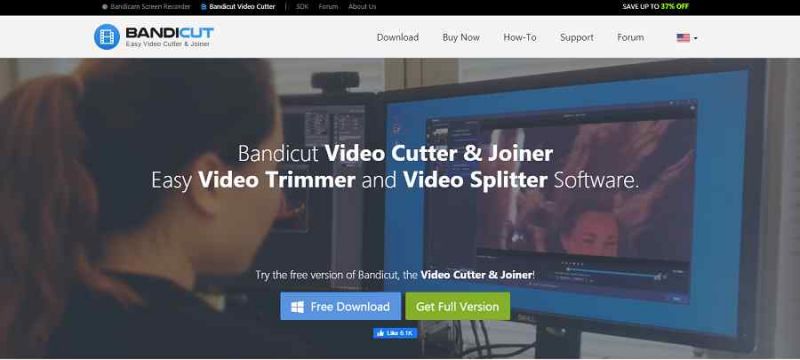Viewport: 800px width, 360px height.
Task: Open the How-To menu item
Action: 519,37
